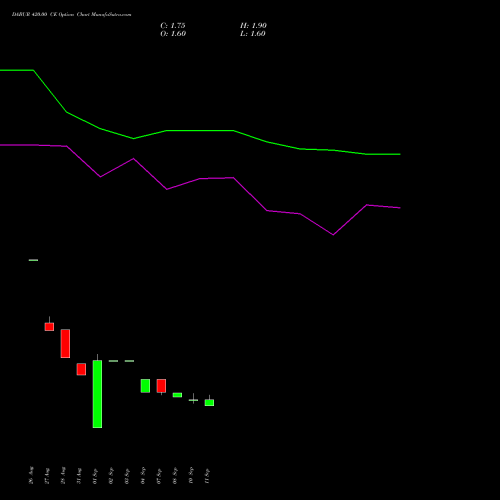Viewport: 500px width, 500px height.
Task: Click the flat dash candle for 03 Sep
Action: click(129, 361)
